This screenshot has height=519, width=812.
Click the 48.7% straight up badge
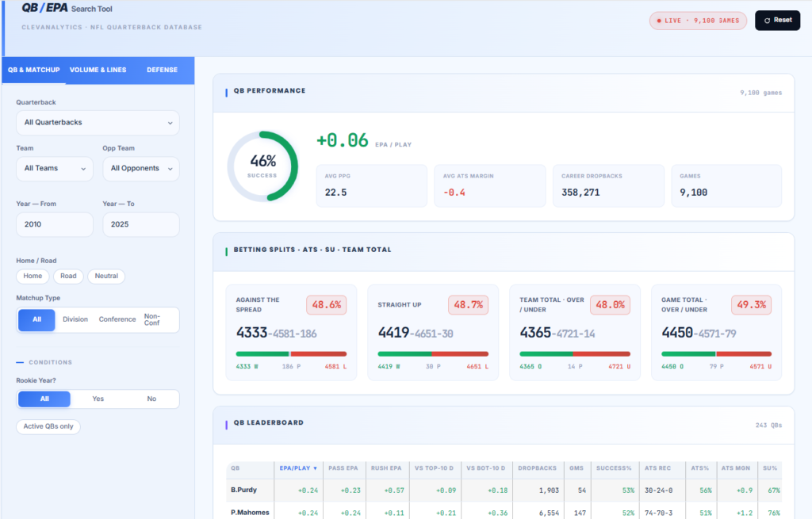coord(468,305)
